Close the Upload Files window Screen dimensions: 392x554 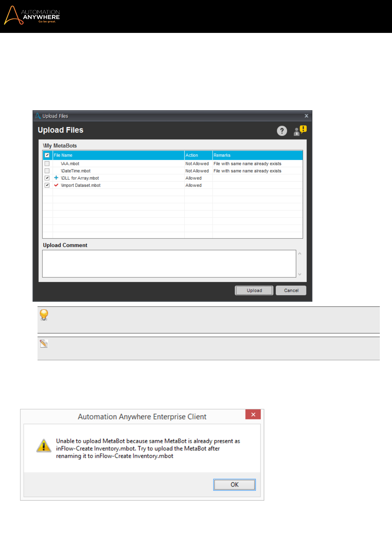point(306,116)
